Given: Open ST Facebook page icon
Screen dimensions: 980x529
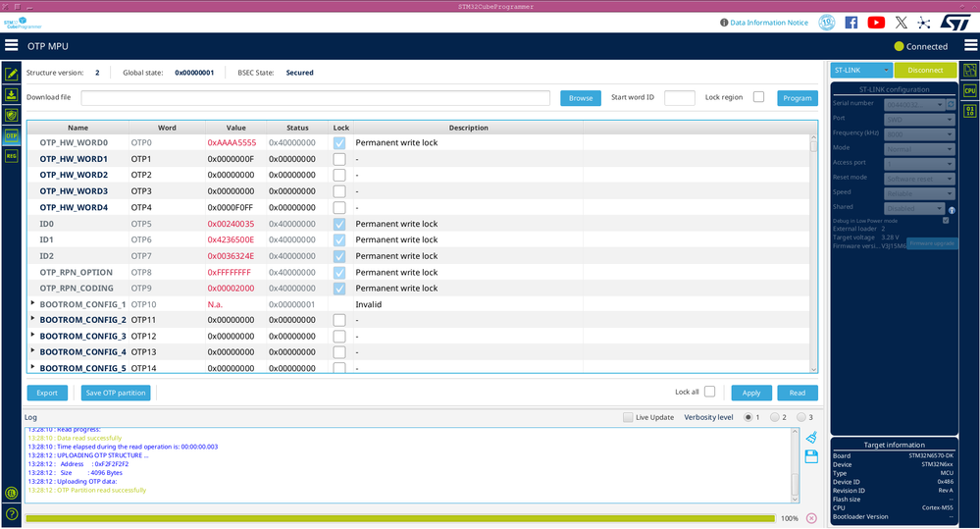Looking at the screenshot, I should click(851, 23).
